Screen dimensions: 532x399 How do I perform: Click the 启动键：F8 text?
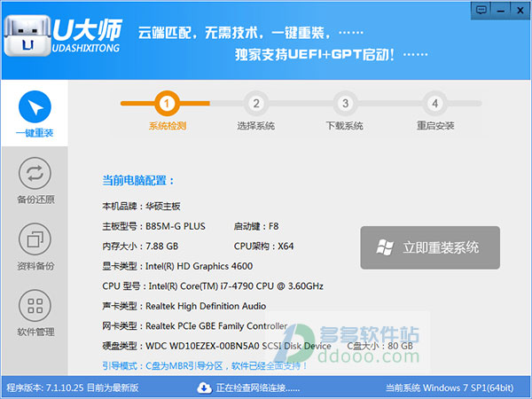[x=256, y=226]
